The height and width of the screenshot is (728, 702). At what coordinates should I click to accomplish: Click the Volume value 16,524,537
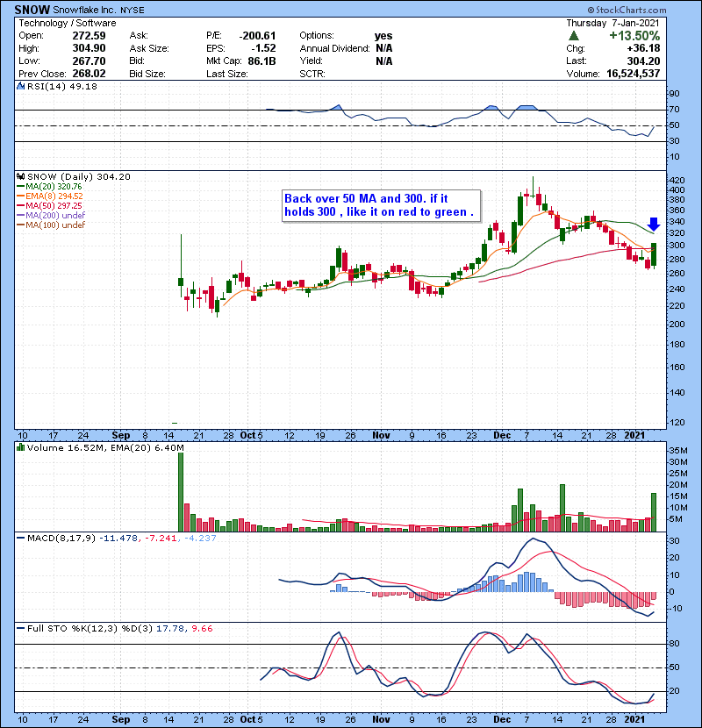(x=634, y=74)
